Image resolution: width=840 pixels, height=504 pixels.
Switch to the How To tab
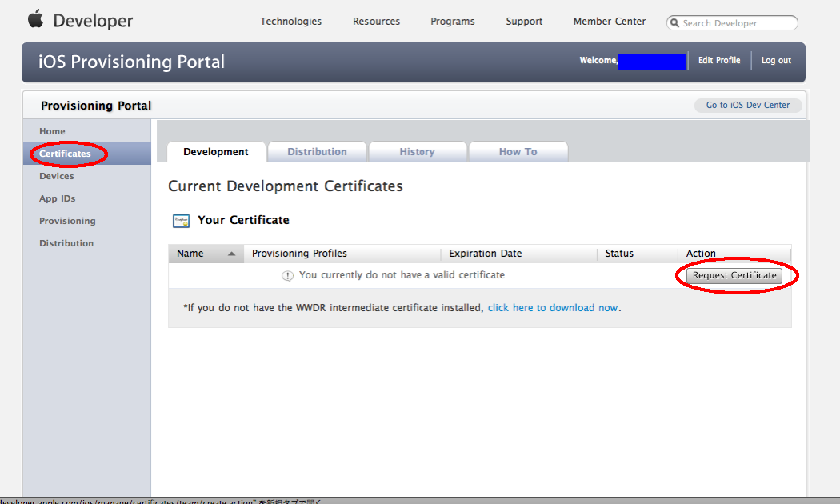(x=518, y=151)
